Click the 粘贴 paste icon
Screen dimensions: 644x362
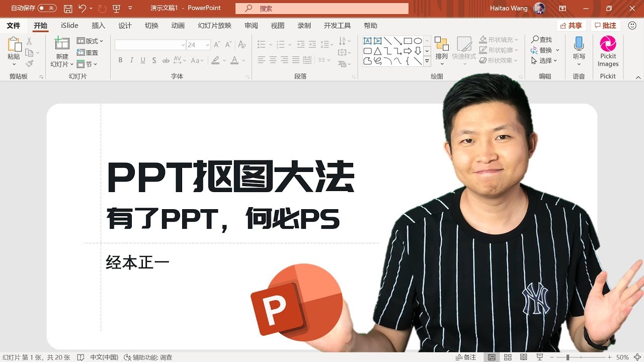14,44
